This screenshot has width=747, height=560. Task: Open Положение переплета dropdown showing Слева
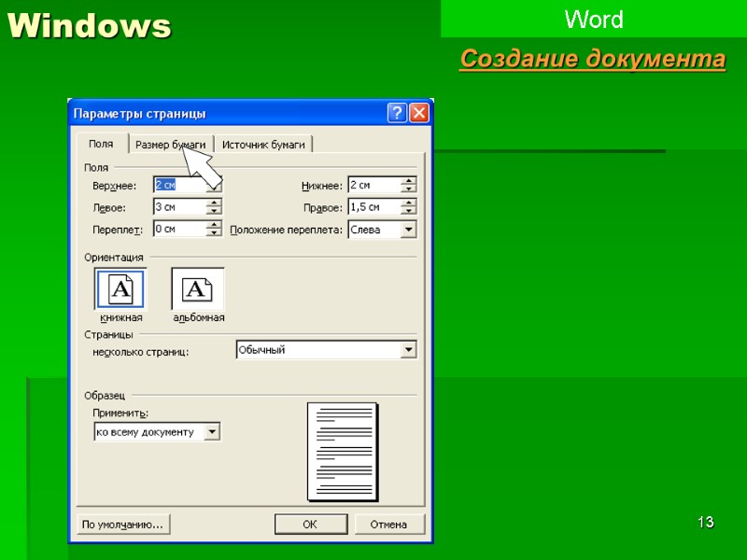click(x=383, y=230)
